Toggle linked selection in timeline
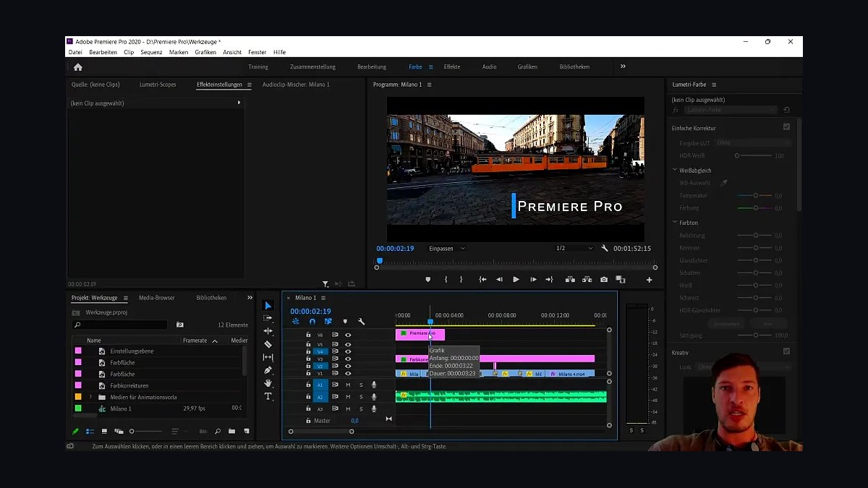Image resolution: width=868 pixels, height=488 pixels. pyautogui.click(x=328, y=322)
